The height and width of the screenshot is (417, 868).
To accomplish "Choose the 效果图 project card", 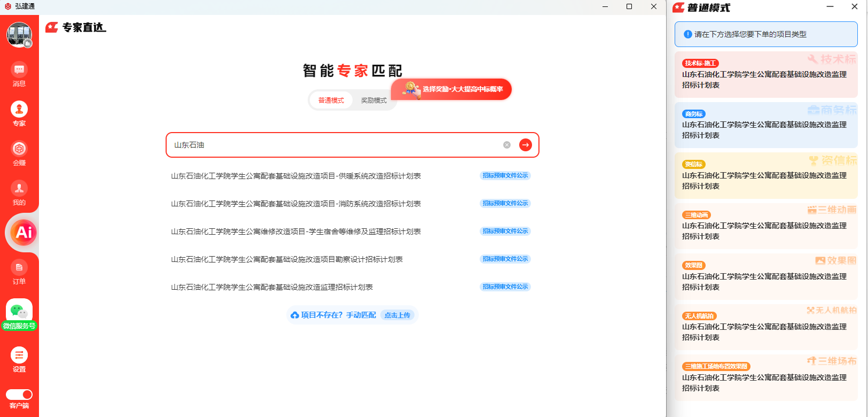I will [x=766, y=276].
